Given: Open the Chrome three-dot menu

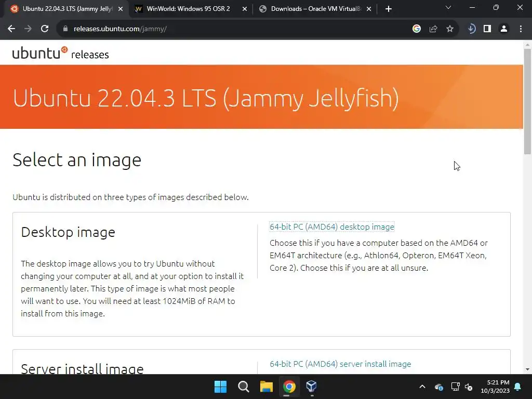Looking at the screenshot, I should pos(521,29).
